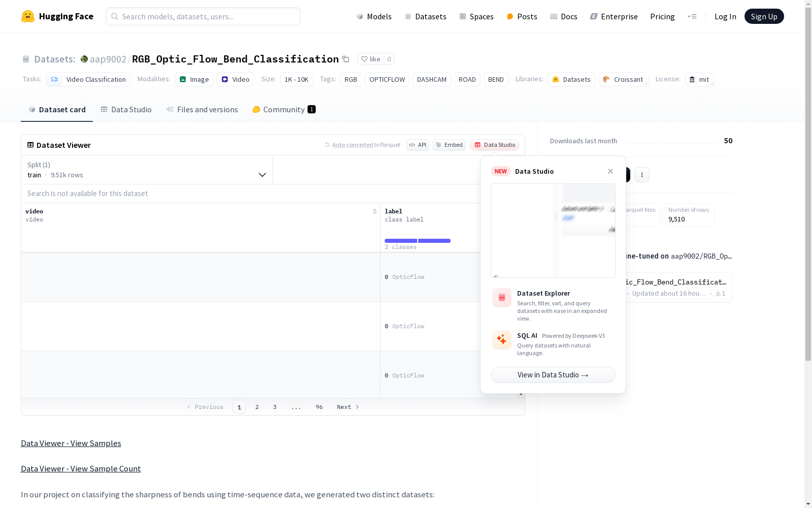Copy dataset name with the copy icon
Screen dimensions: 812x508
pos(346,59)
